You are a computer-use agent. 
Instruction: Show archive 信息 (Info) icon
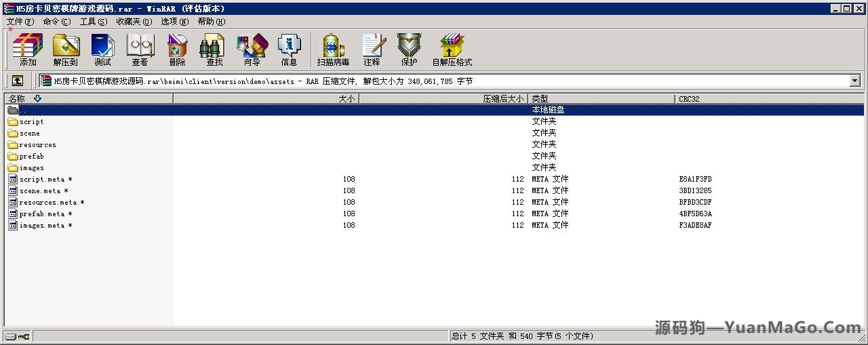pos(289,50)
